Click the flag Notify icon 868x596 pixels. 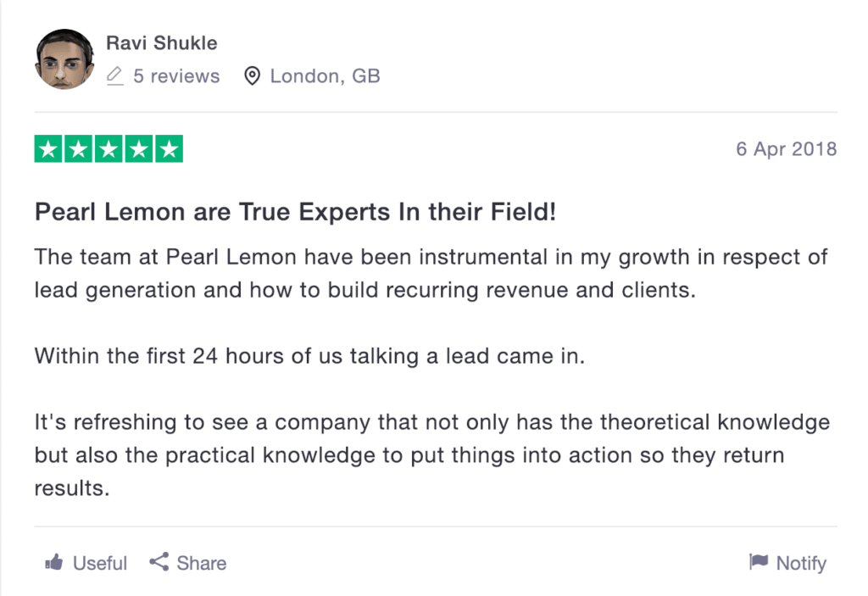pos(759,561)
